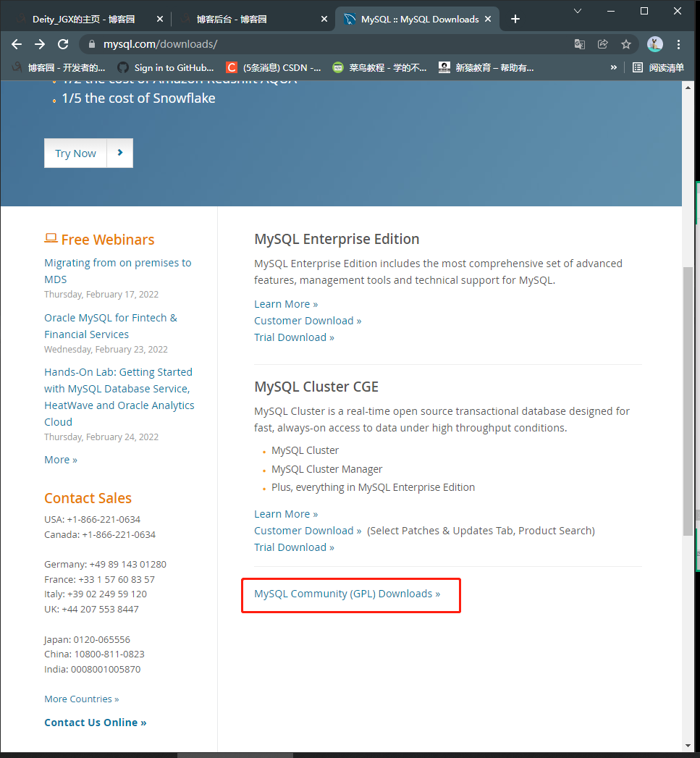Click the share page icon
This screenshot has width=700, height=758.
coord(602,44)
